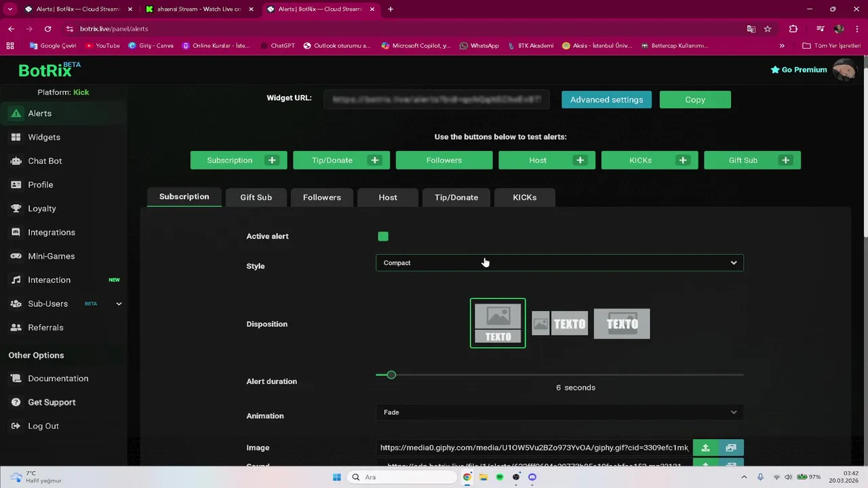Click the BotRix logo
Screen dimensions: 868x488
tap(50, 69)
